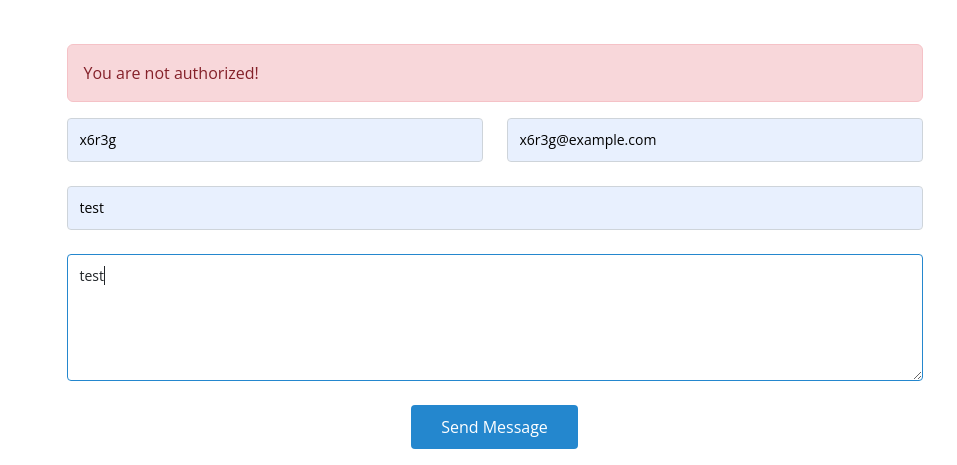Click the pink error alert banner

(x=494, y=73)
